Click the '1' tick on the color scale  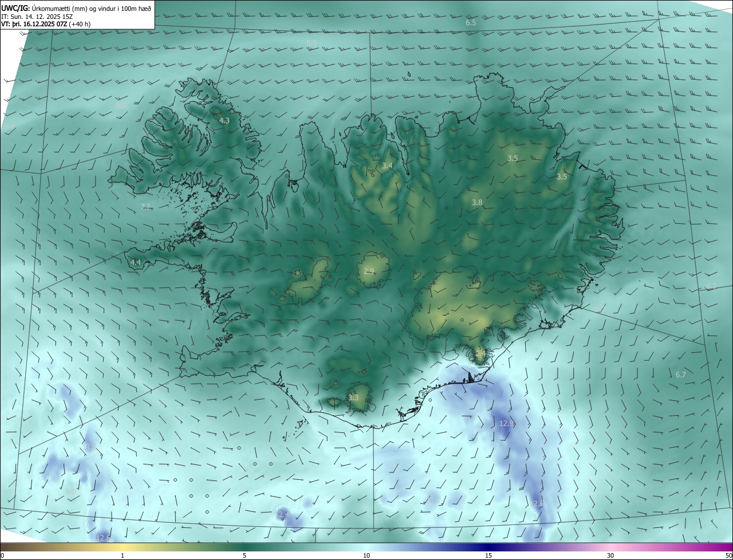pyautogui.click(x=123, y=555)
